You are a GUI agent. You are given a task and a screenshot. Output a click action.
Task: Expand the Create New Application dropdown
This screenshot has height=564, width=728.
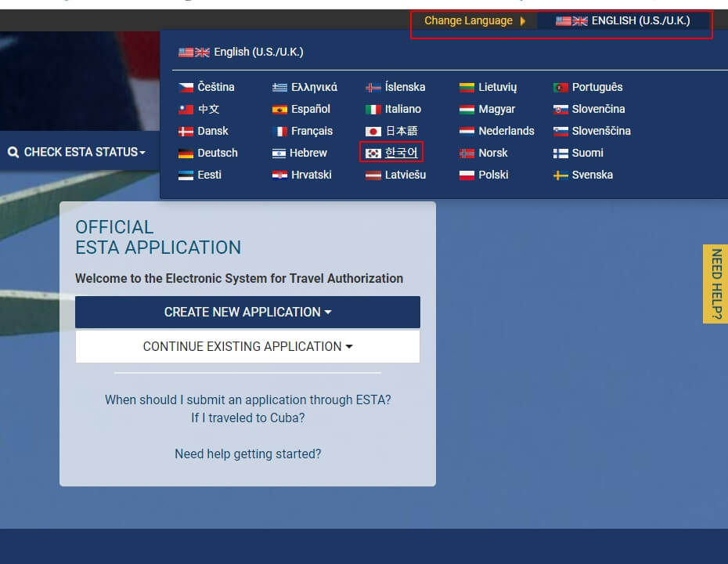click(x=247, y=313)
